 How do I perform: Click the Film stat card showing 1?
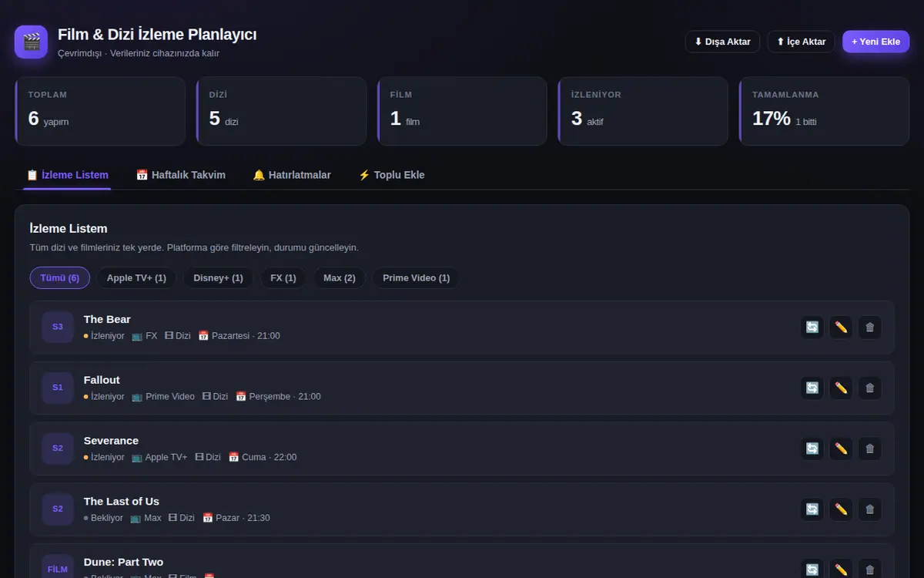(462, 111)
